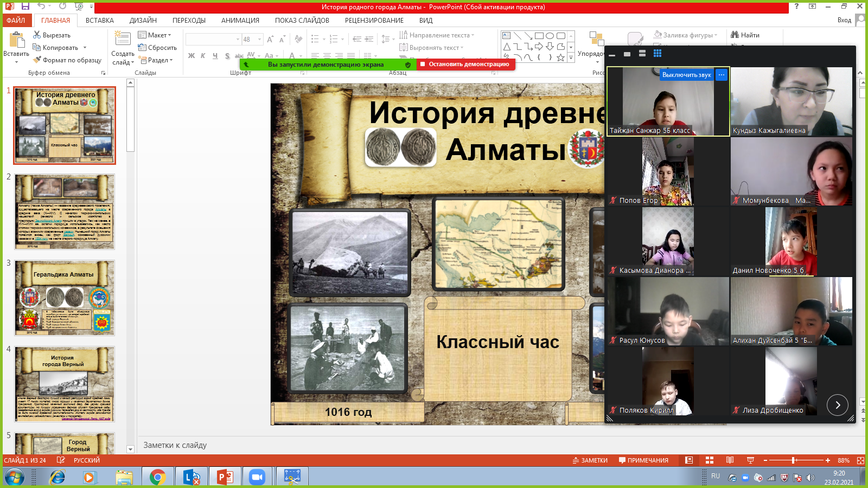Select the star shape in the shapes gallery
The image size is (868, 488).
(x=560, y=57)
